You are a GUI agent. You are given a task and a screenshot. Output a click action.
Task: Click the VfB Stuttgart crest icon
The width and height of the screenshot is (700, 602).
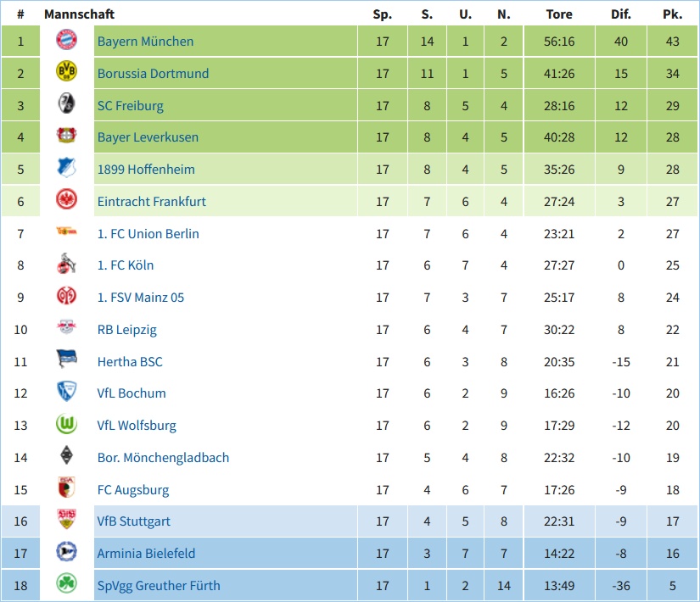(x=66, y=519)
